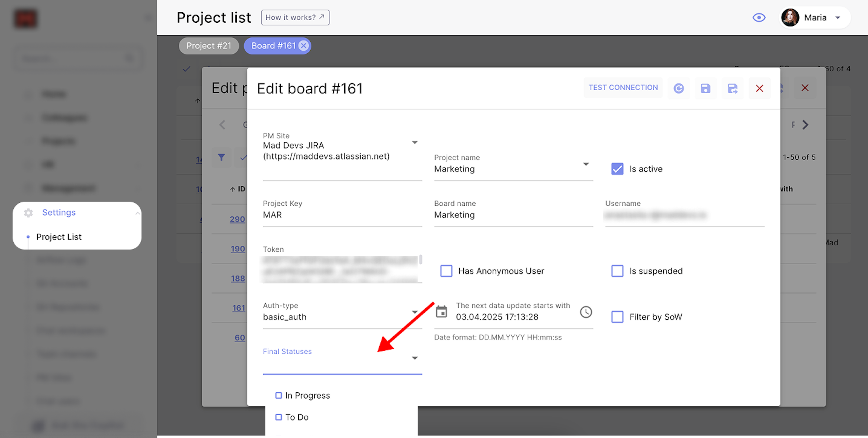Image resolution: width=868 pixels, height=438 pixels.
Task: Open the clock time picker icon
Action: [x=586, y=312]
